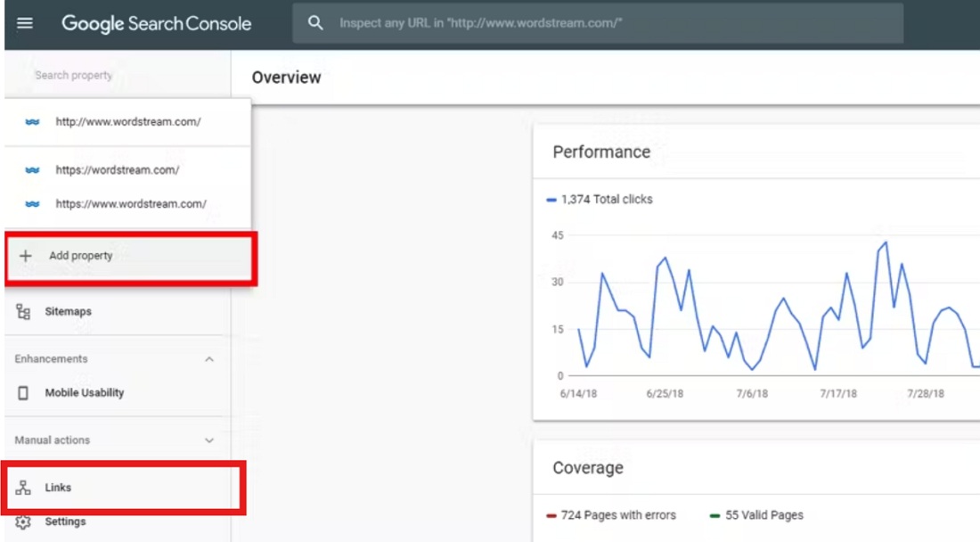Select property http://www.wordstream.com/
Screen dimensions: 980x542
128,122
